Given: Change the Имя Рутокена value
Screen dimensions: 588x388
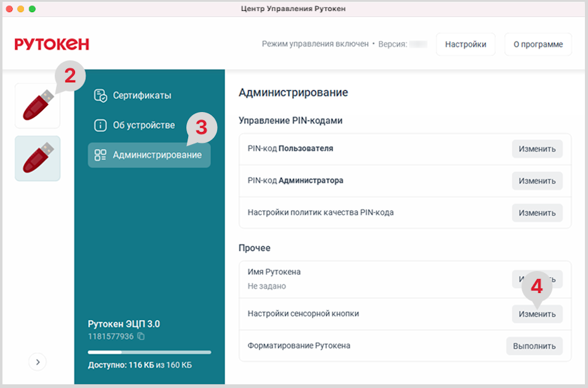Looking at the screenshot, I should point(517,279).
